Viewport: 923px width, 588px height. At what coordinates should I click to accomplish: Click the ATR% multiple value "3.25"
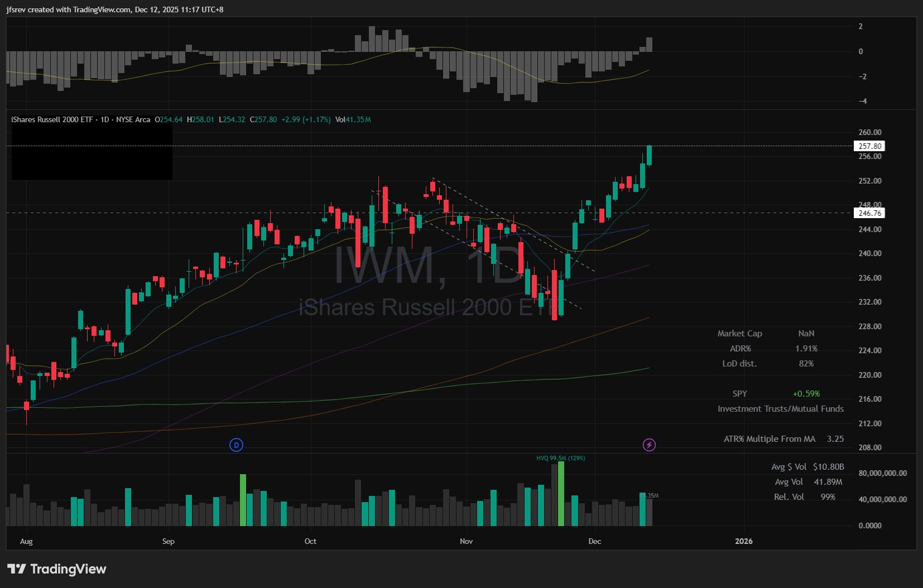coord(835,439)
